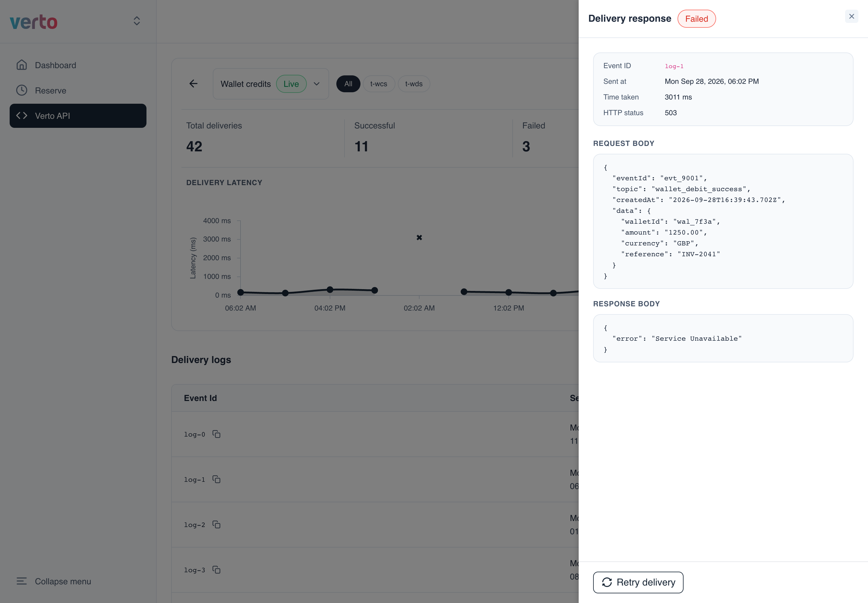This screenshot has height=603, width=868.
Task: Click the log-1 event ID in response panel
Action: (674, 66)
